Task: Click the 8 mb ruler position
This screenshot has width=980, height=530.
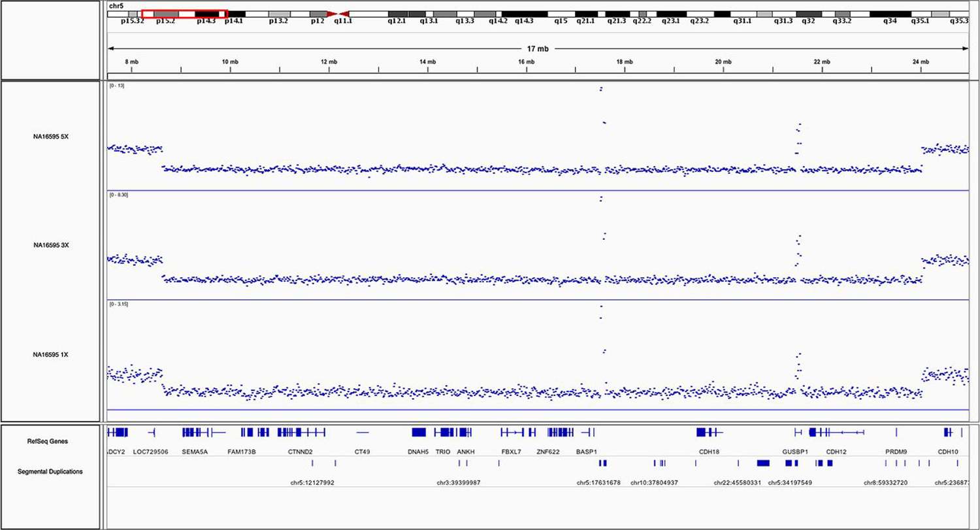Action: [131, 61]
